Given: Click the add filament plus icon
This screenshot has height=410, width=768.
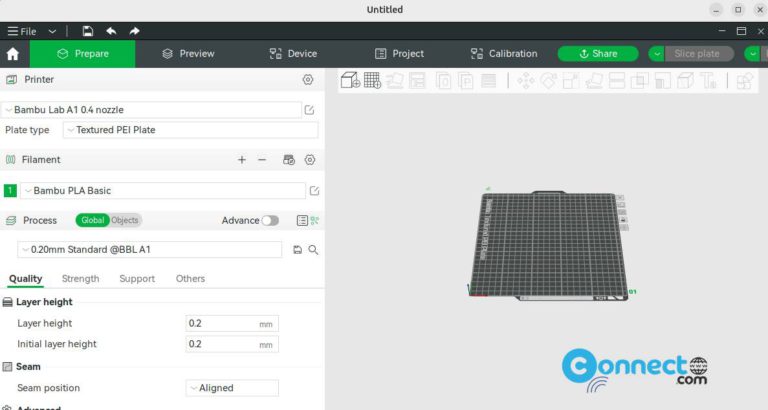Looking at the screenshot, I should coord(241,160).
